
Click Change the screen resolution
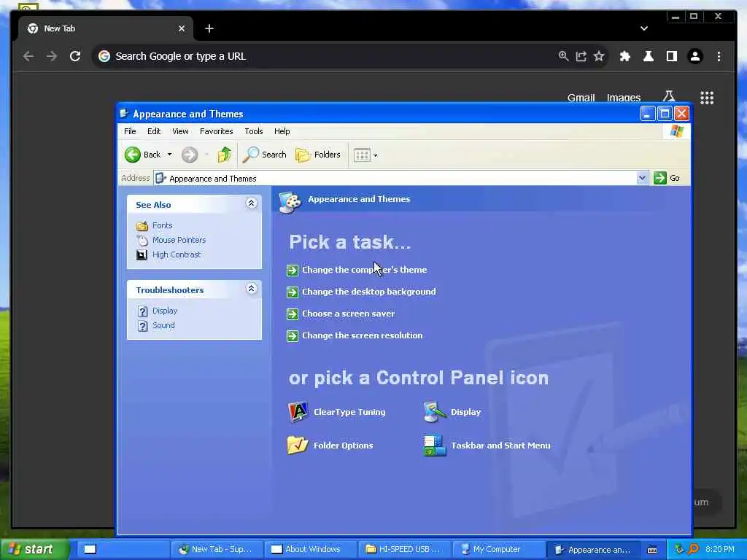coord(362,335)
